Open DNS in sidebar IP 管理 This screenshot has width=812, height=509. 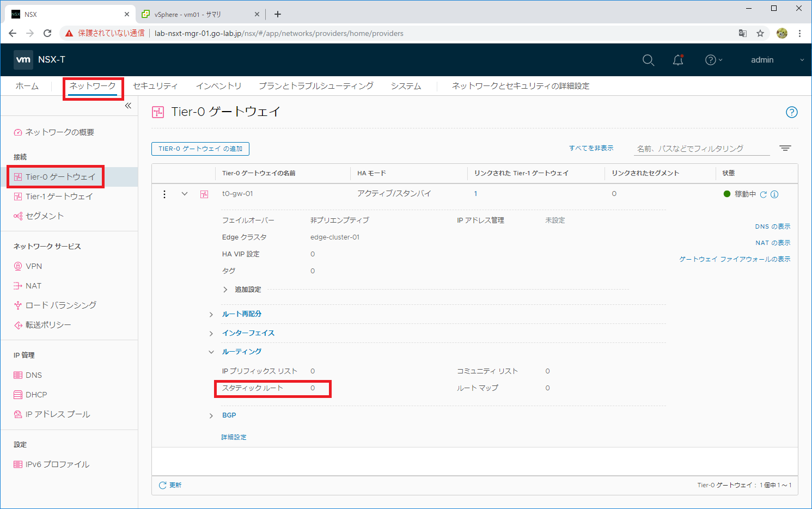[x=33, y=375]
